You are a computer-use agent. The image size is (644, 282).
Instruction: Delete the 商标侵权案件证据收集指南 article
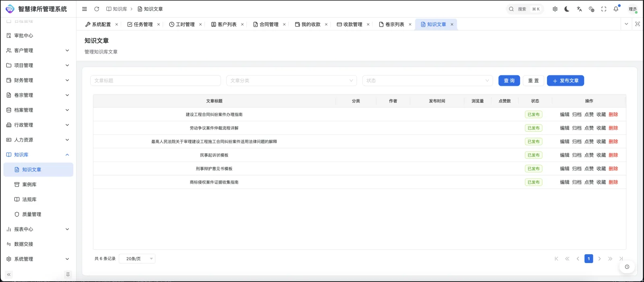tap(613, 182)
